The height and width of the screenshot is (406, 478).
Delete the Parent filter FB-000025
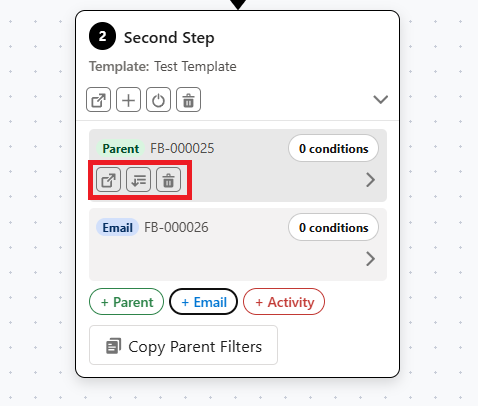pos(168,180)
